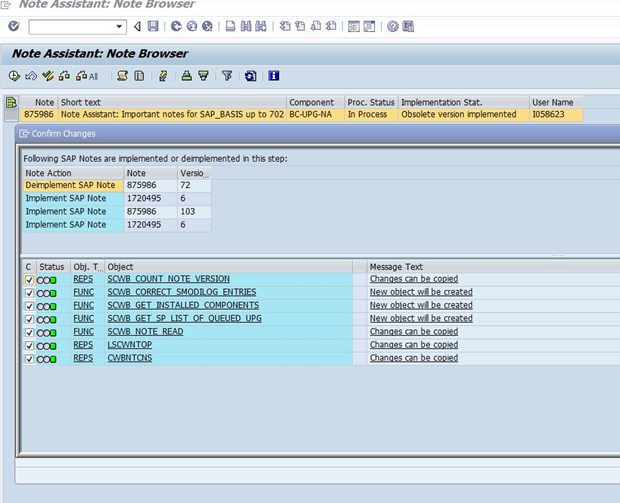Open the SCWB_CORRECT_SMODILOG_ENTRIES object link
Screen dimensions: 620x503
[181, 292]
